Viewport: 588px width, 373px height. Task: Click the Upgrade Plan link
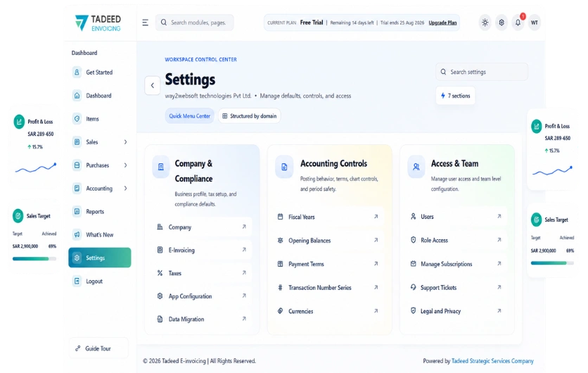tap(442, 23)
